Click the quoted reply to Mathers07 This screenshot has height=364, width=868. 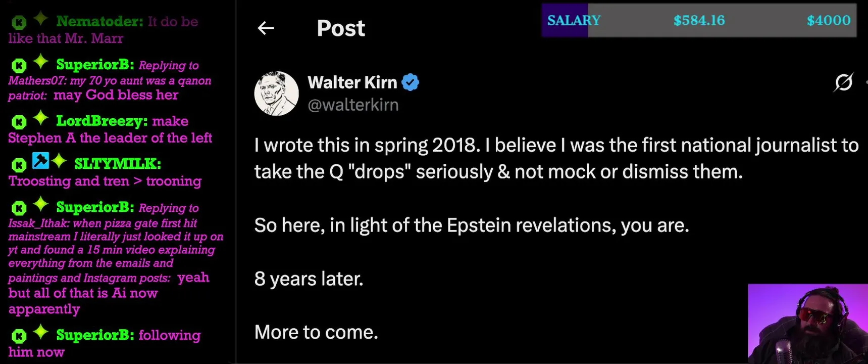(109, 80)
